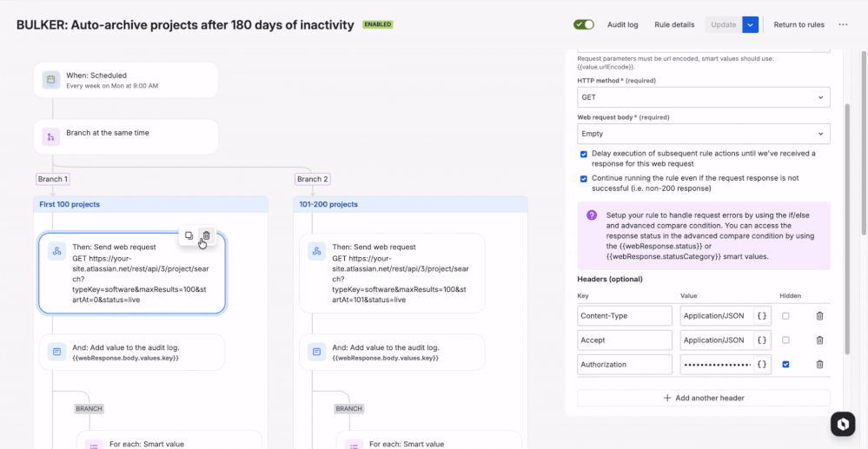Open the more options ellipsis menu
Viewport: 868px width, 449px height.
click(843, 24)
